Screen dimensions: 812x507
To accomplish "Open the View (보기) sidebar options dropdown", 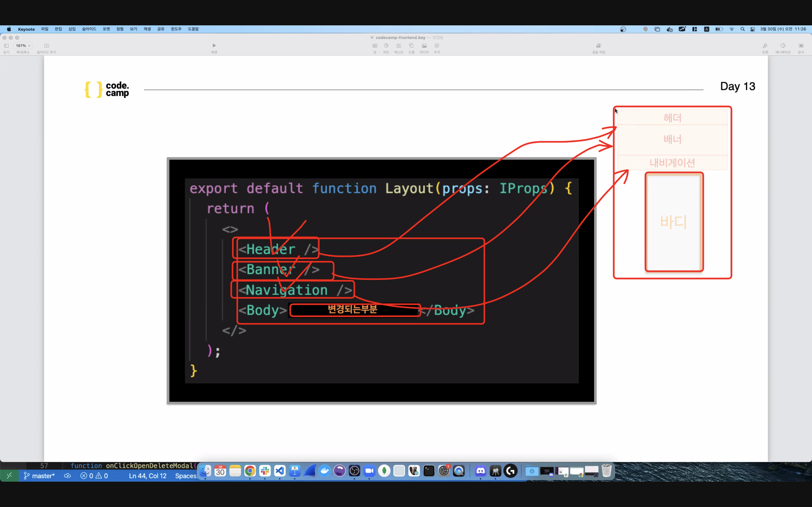I will coord(6,46).
